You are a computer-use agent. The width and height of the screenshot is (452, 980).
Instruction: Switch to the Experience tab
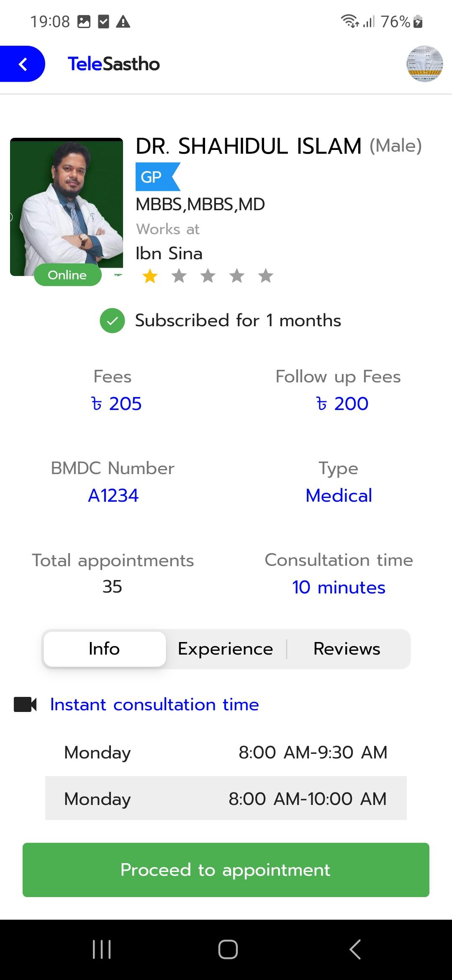pyautogui.click(x=226, y=649)
